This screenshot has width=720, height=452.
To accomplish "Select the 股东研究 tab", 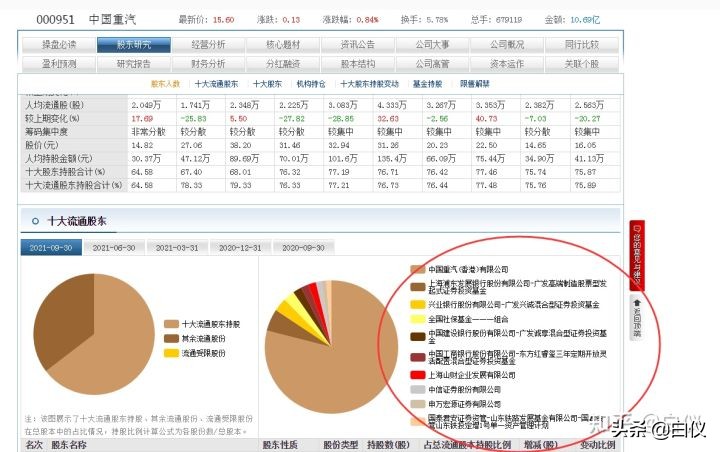I will pos(134,45).
